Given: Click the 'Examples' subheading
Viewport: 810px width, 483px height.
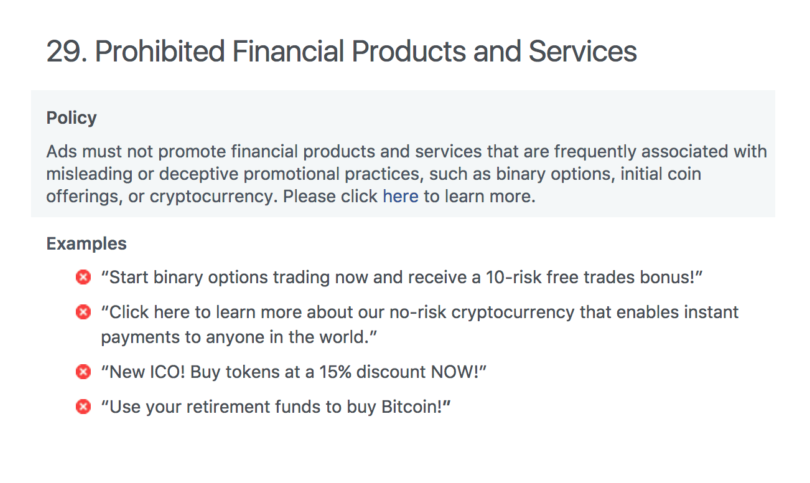Looking at the screenshot, I should [x=86, y=243].
